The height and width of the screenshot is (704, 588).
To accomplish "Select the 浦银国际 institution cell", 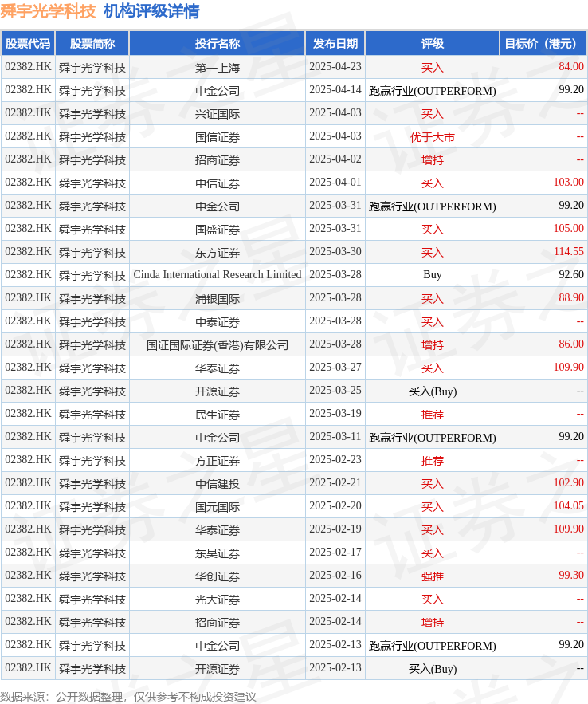I will tap(218, 299).
